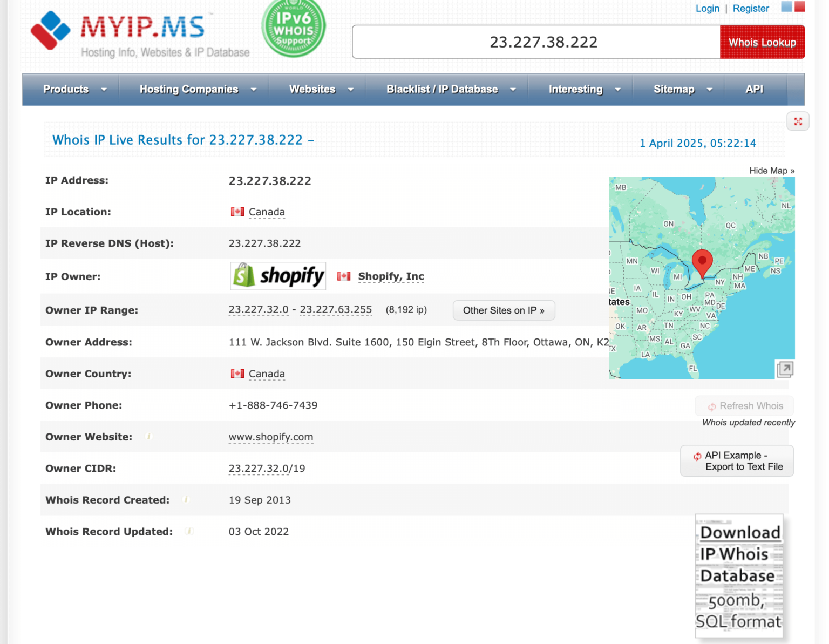Click the Other Sites on IP button
Image resolution: width=829 pixels, height=644 pixels.
[503, 310]
